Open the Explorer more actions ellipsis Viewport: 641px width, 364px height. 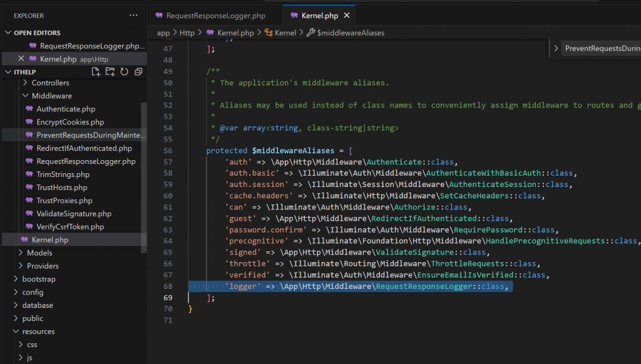tap(133, 16)
